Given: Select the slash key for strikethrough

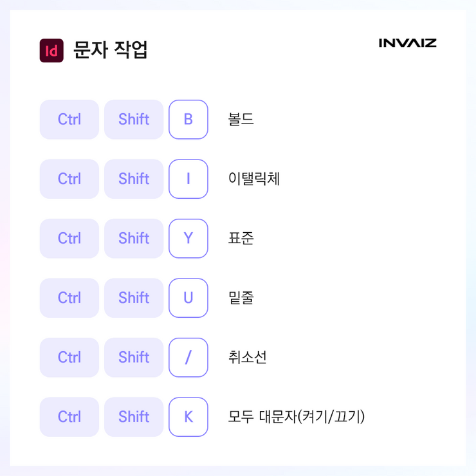Looking at the screenshot, I should 188,357.
